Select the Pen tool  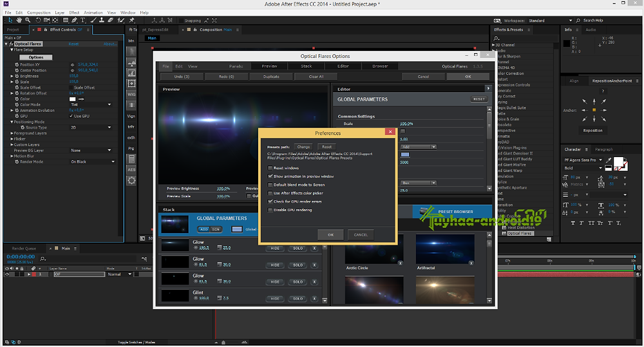click(x=74, y=20)
